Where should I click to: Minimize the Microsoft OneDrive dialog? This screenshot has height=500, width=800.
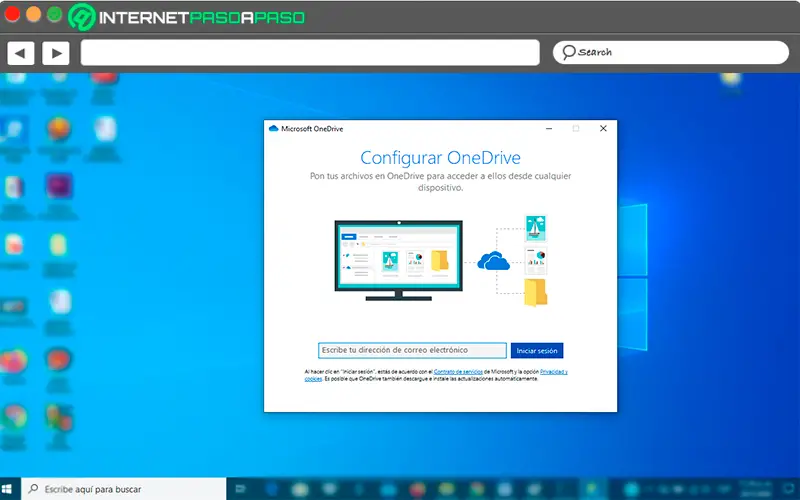(x=549, y=129)
